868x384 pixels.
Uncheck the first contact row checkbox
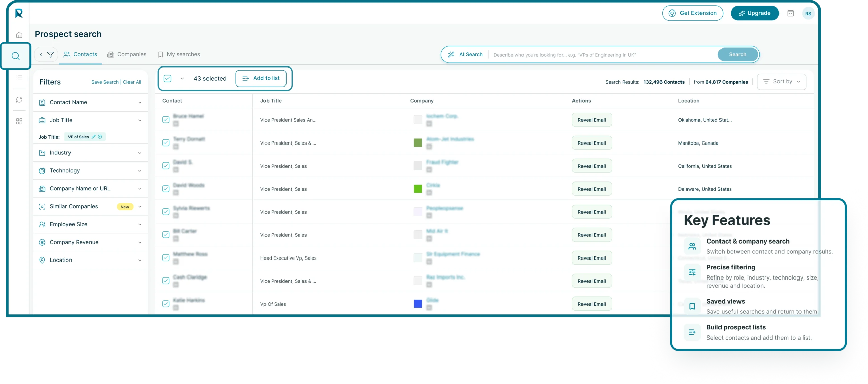point(166,120)
